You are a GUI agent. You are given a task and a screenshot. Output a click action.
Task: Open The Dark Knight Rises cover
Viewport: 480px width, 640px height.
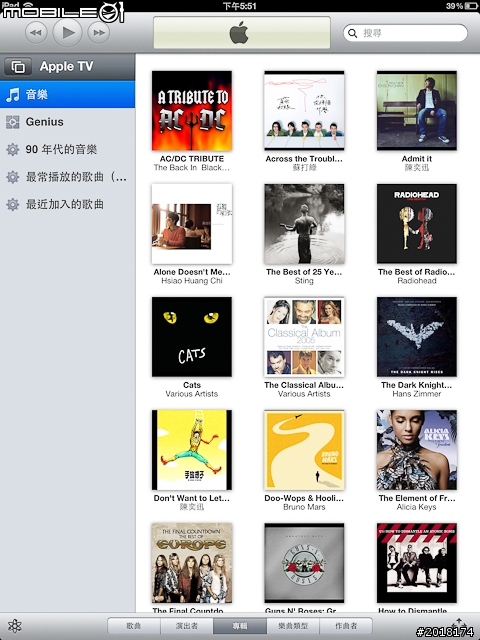417,337
